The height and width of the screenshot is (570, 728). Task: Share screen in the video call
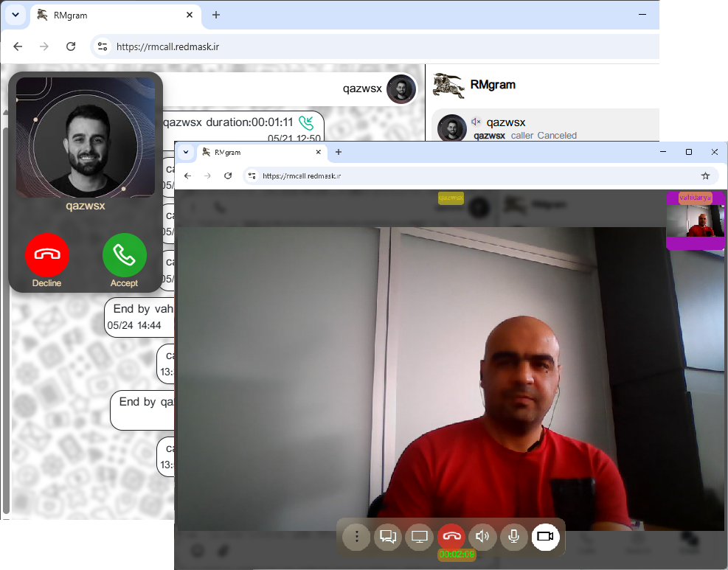click(419, 537)
